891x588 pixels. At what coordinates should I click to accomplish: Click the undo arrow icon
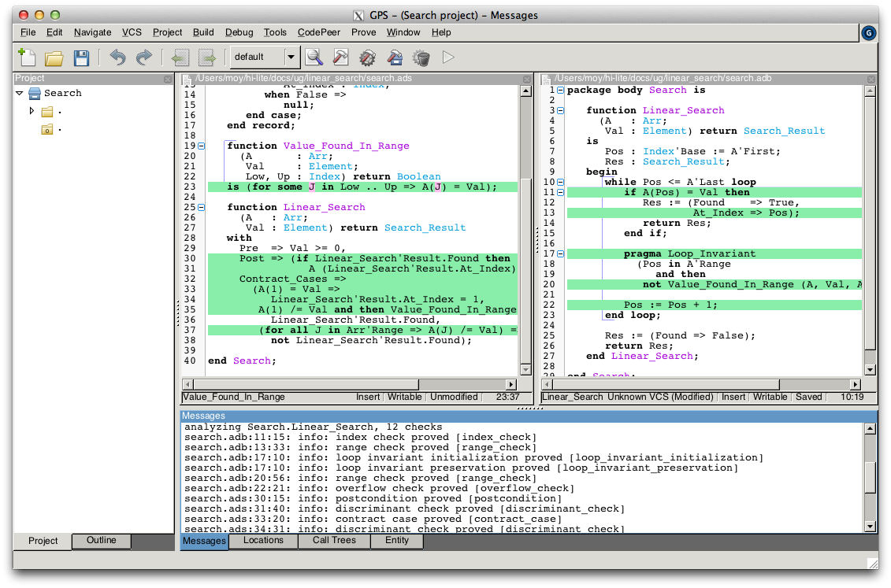[117, 57]
